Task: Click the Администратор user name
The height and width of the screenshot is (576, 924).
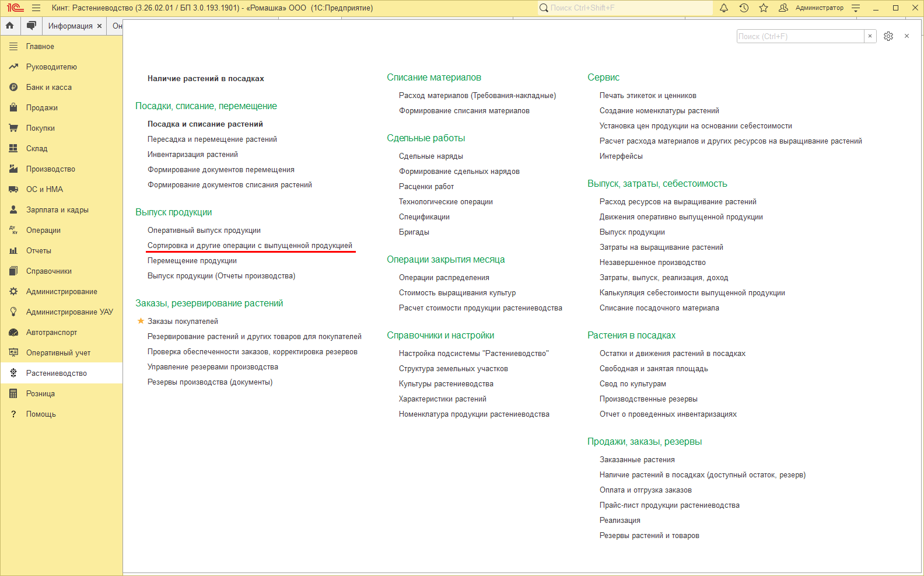Action: pyautogui.click(x=819, y=8)
